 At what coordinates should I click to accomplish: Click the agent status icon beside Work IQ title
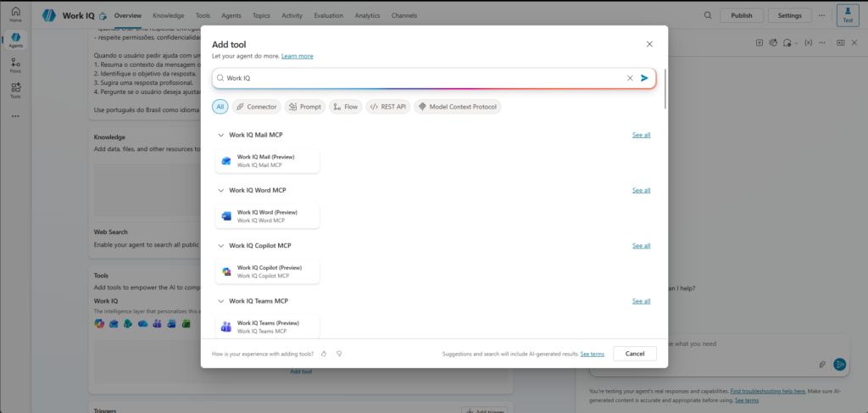tap(103, 16)
